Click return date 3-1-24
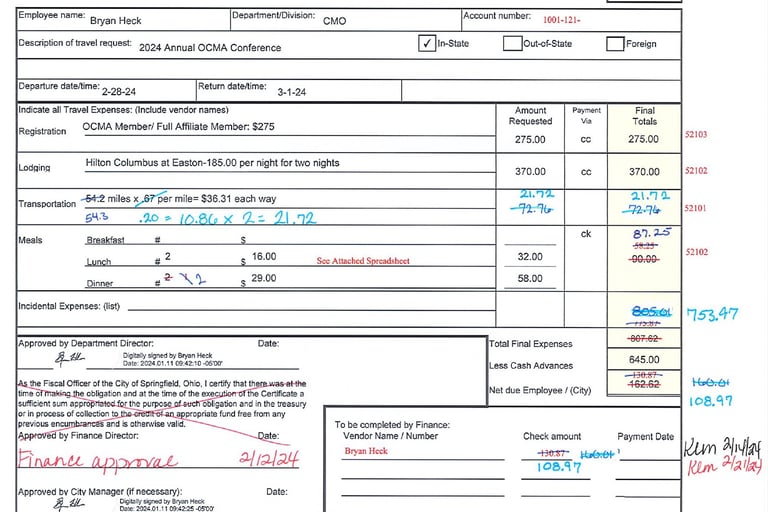768x512 pixels. pyautogui.click(x=291, y=92)
